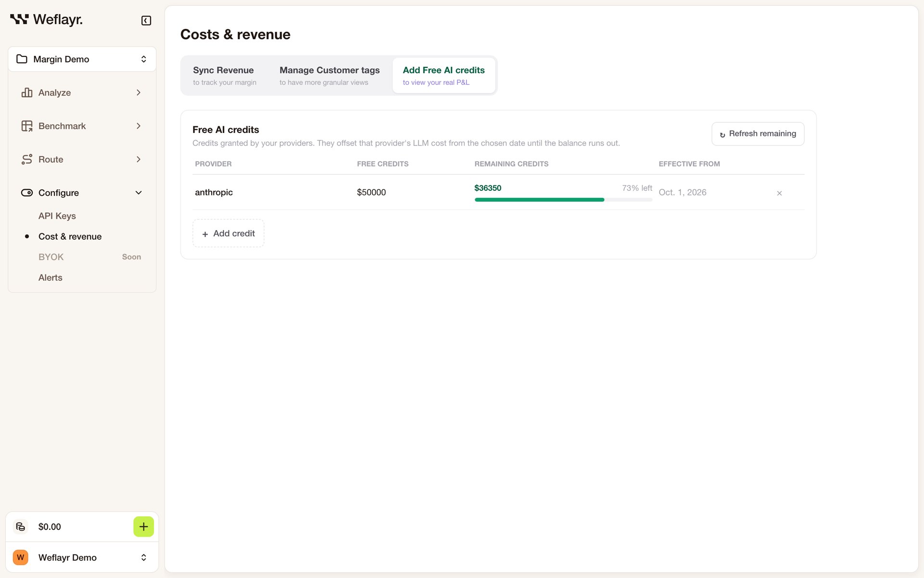The image size is (924, 578).
Task: Click the remaining credits progress bar
Action: (x=563, y=199)
